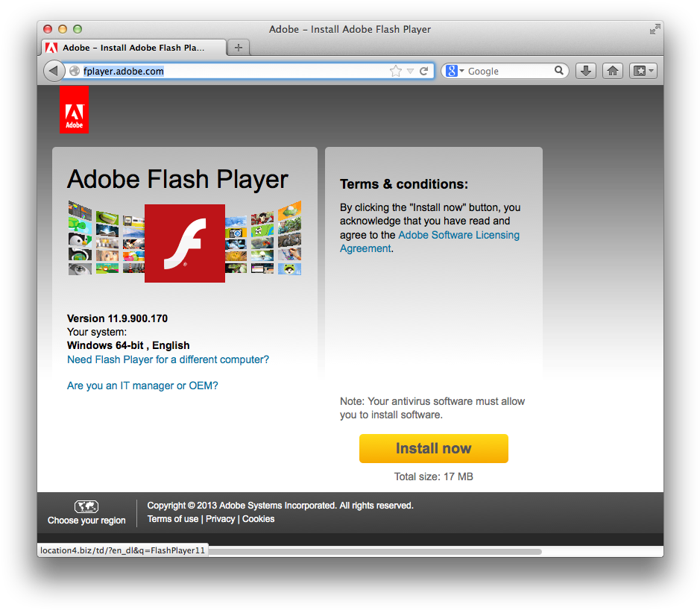Bookmark this page with the star icon
Image resolution: width=700 pixels, height=610 pixels.
[x=395, y=71]
